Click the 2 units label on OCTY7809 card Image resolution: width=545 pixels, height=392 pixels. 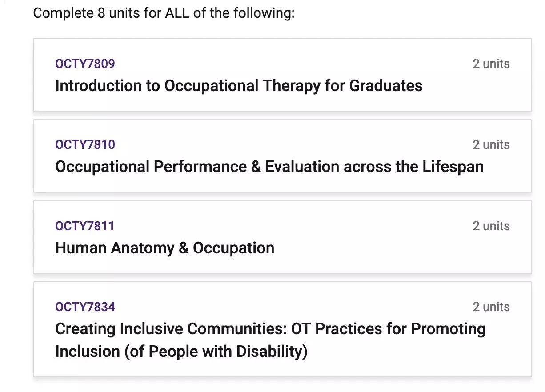pos(491,64)
